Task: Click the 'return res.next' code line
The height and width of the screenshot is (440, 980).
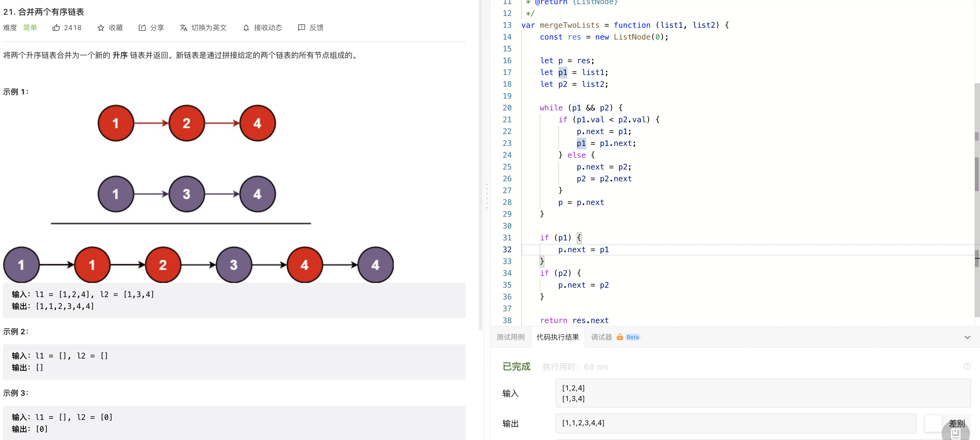Action: [x=574, y=320]
